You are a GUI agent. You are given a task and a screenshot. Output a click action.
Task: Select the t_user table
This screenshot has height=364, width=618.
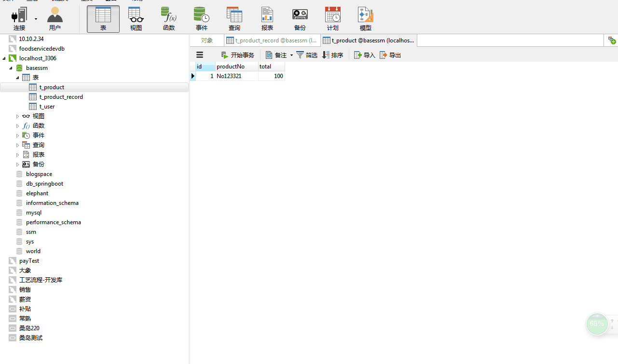coord(47,107)
